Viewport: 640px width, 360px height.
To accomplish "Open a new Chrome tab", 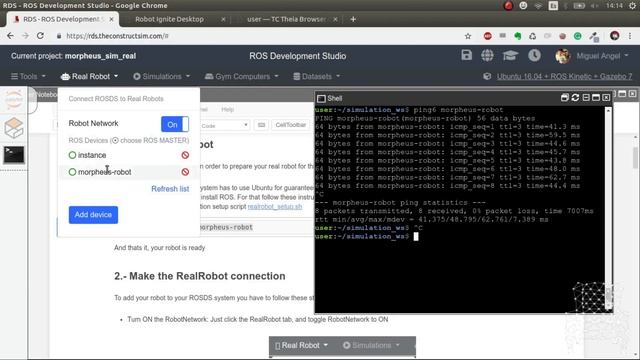I will [x=353, y=19].
